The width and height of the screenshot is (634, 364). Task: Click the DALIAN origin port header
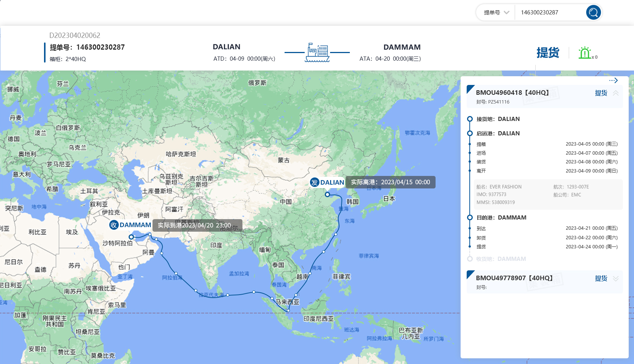[227, 47]
